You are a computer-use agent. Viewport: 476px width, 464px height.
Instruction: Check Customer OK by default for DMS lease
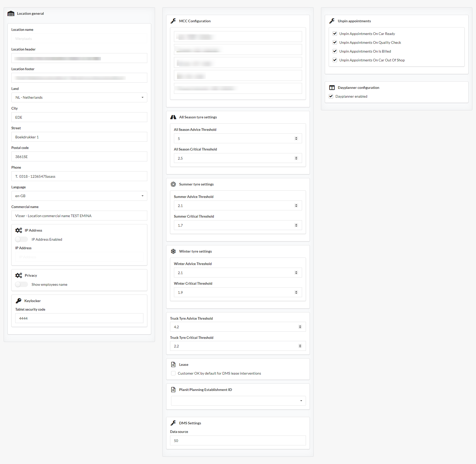tap(173, 373)
